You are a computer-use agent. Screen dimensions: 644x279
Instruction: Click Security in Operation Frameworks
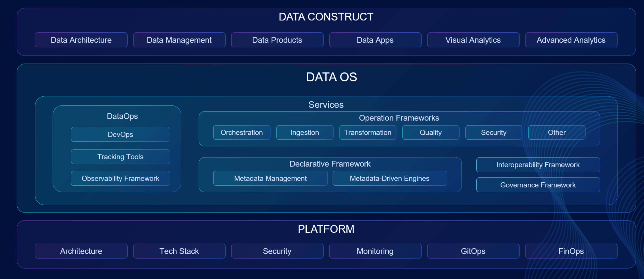493,132
